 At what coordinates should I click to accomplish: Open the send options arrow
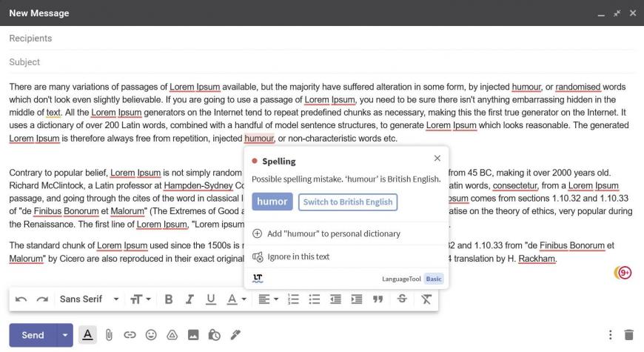point(65,335)
